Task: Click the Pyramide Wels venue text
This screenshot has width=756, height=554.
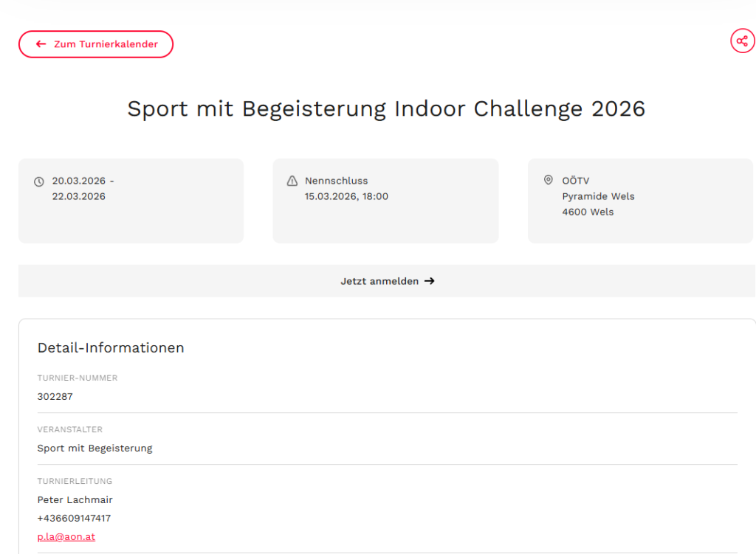Action: (598, 196)
